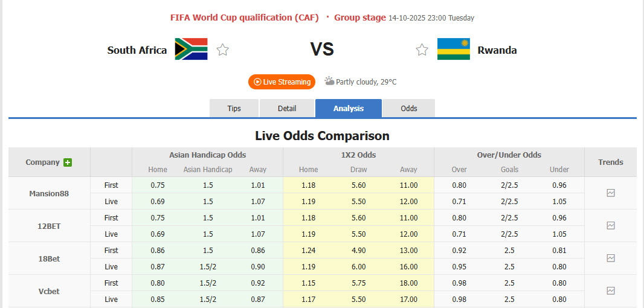Open Vcbet odds trends chart icon
644x308 pixels.
pyautogui.click(x=611, y=291)
